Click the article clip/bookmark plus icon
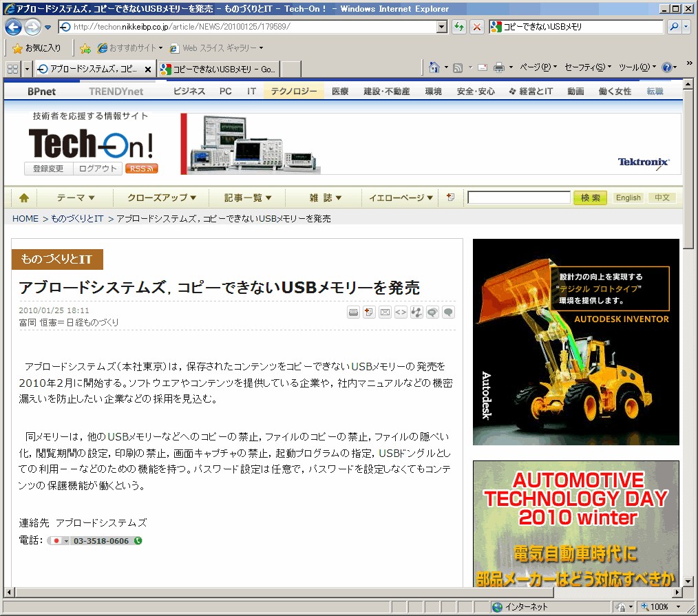698x616 pixels. point(369,312)
